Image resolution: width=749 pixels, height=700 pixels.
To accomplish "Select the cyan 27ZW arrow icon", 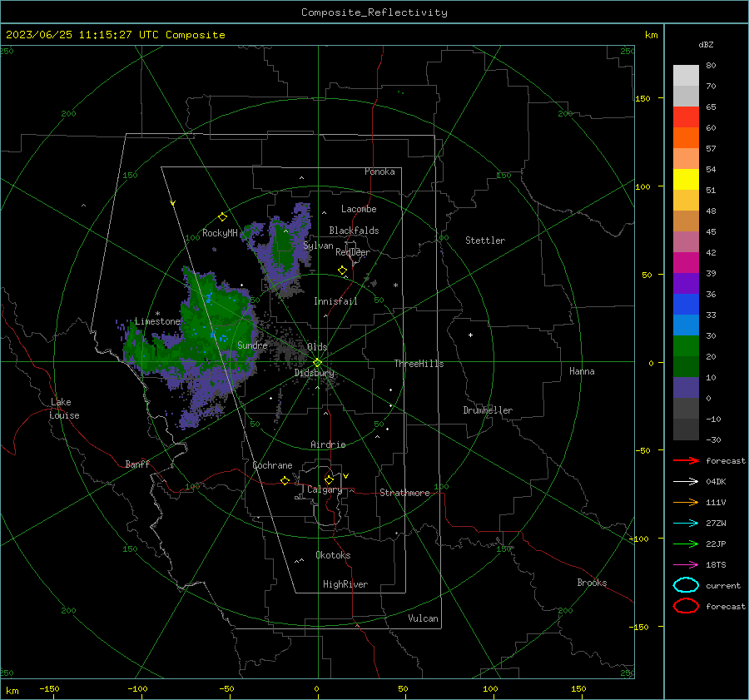I will (686, 524).
